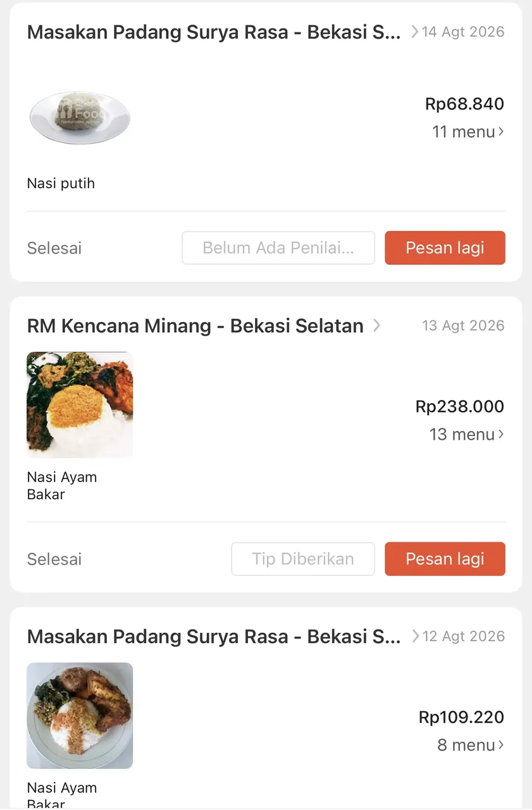Open the Nasi Ayam Bakar photo from RM Kencana Minang
532x810 pixels.
(80, 405)
